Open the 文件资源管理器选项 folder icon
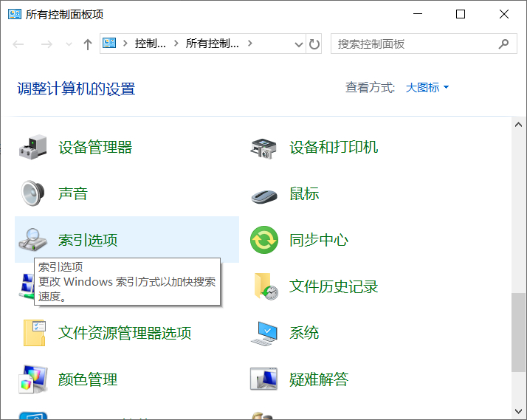The height and width of the screenshot is (420, 527). [35, 333]
